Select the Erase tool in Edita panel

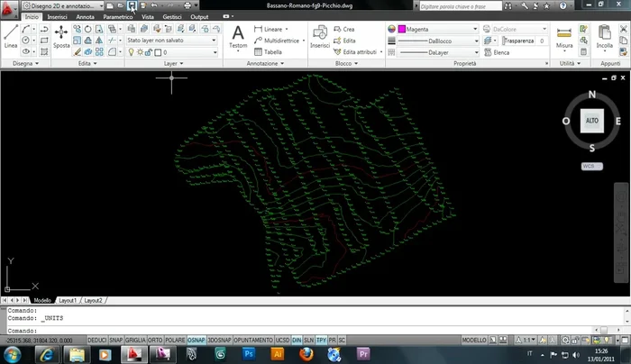click(x=78, y=52)
